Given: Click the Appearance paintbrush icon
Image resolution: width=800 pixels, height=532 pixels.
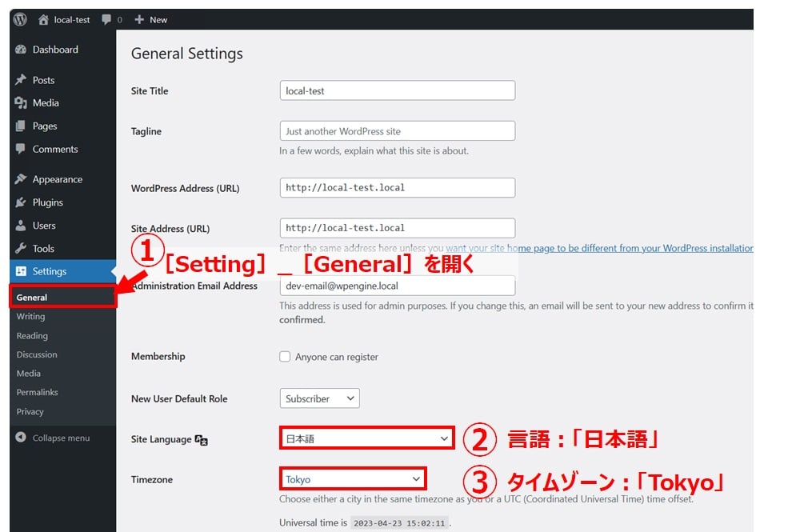Looking at the screenshot, I should tap(21, 178).
